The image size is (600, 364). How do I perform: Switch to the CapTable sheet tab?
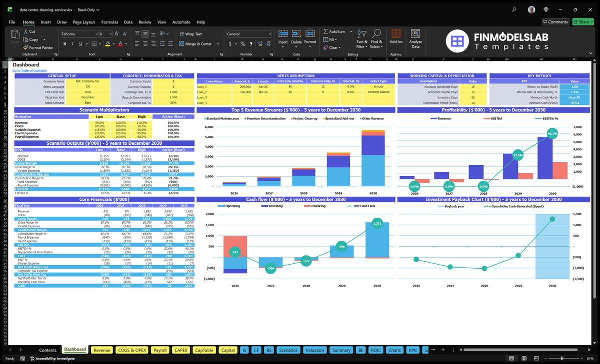point(204,350)
